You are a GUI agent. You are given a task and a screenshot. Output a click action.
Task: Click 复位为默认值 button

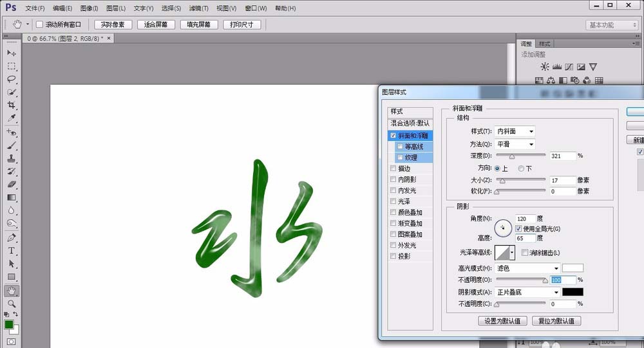(x=556, y=321)
